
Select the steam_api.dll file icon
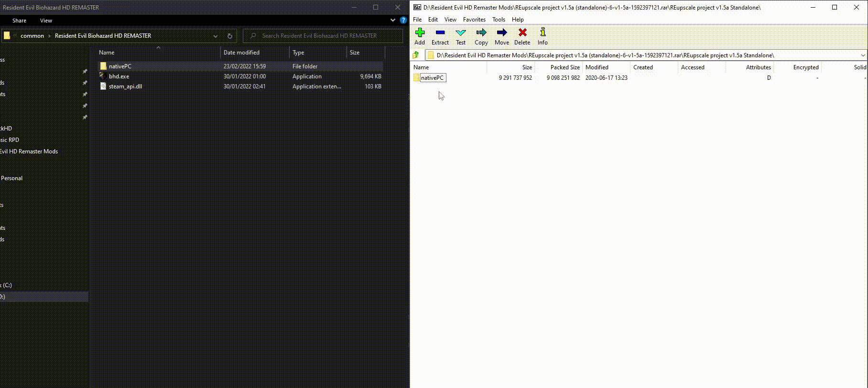tap(103, 86)
